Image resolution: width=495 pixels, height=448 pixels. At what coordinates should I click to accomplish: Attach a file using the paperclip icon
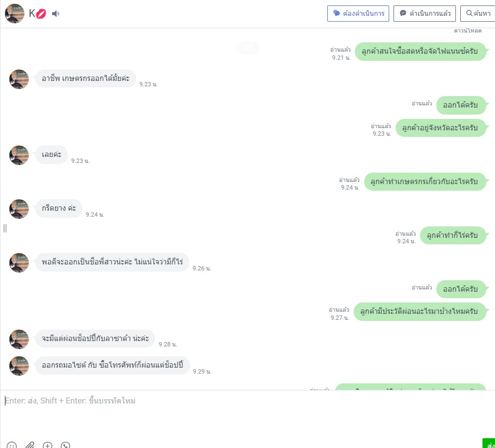click(x=30, y=445)
